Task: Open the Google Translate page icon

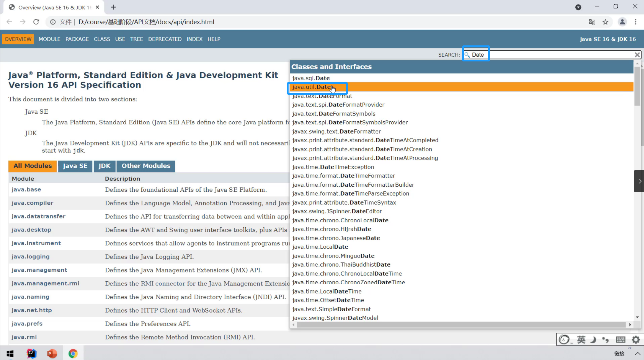Action: click(592, 22)
